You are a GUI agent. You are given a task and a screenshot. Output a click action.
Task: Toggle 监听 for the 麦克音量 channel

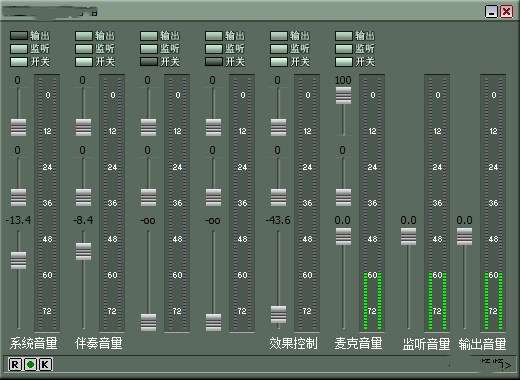pos(344,49)
